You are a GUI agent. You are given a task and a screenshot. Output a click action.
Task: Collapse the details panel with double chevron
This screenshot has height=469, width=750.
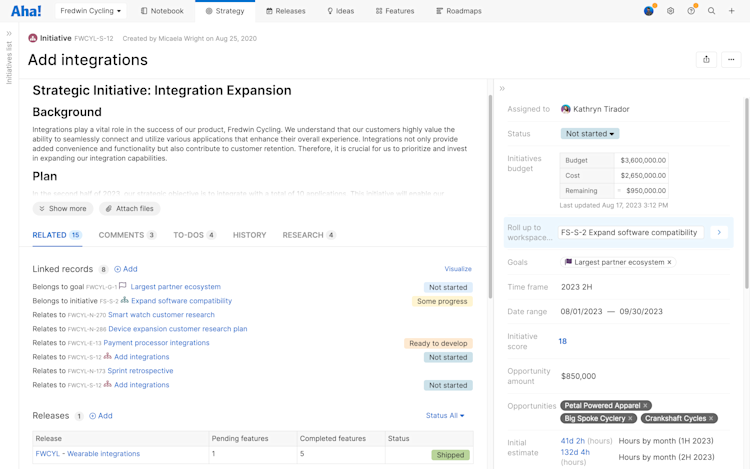[x=502, y=88]
